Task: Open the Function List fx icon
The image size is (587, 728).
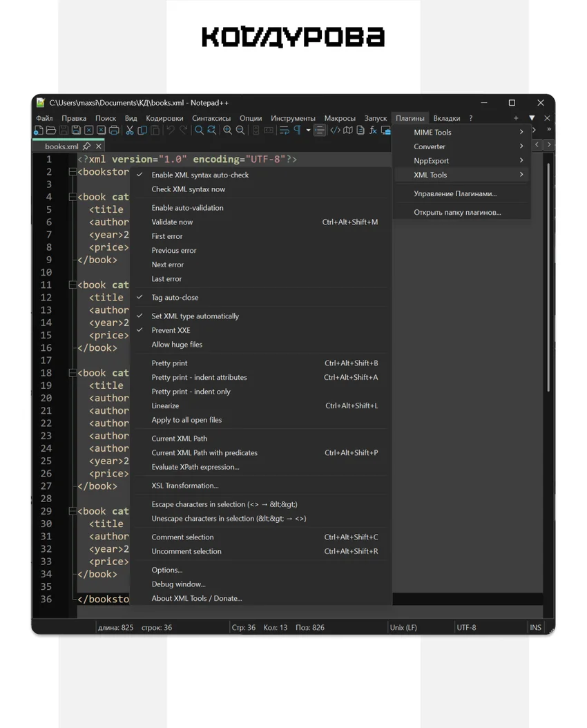Action: click(x=373, y=131)
